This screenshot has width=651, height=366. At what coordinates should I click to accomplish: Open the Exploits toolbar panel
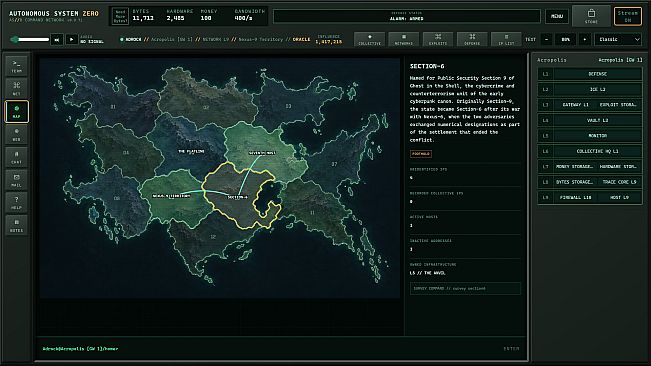(x=438, y=39)
